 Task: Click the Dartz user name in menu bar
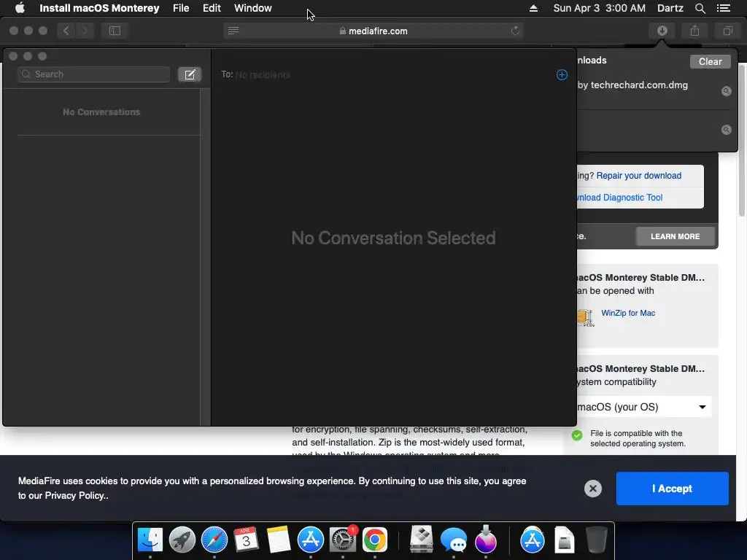coord(670,8)
